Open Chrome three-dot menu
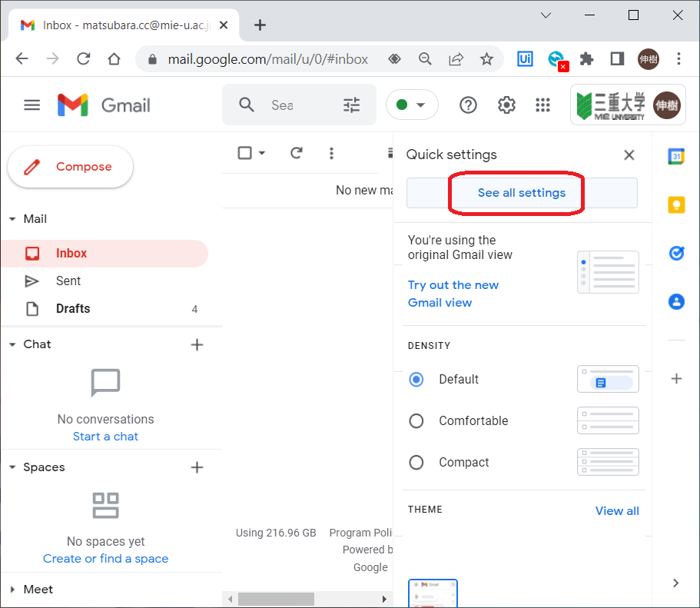This screenshot has height=608, width=700. pos(678,59)
